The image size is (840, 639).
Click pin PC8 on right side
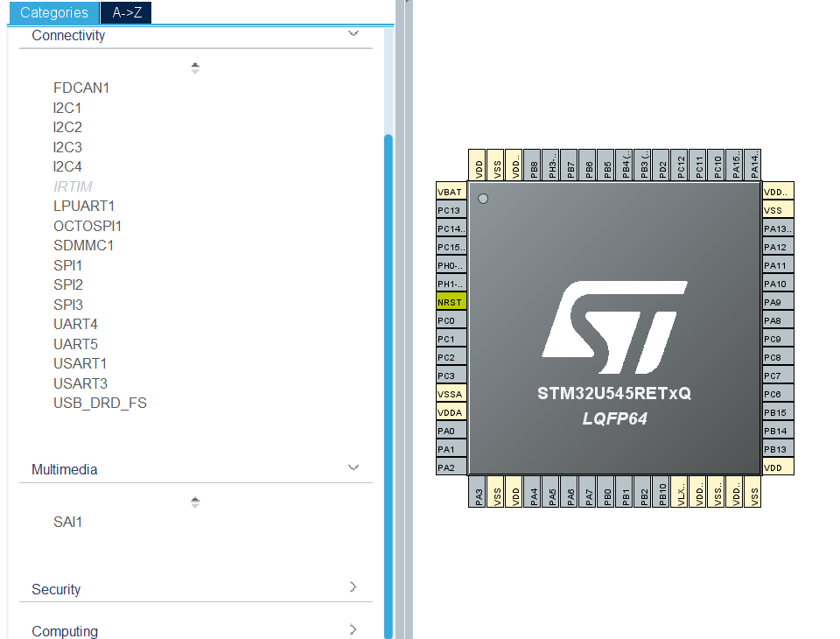(778, 357)
